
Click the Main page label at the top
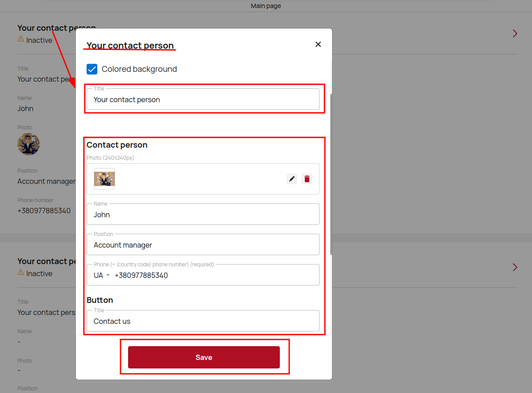pos(266,6)
